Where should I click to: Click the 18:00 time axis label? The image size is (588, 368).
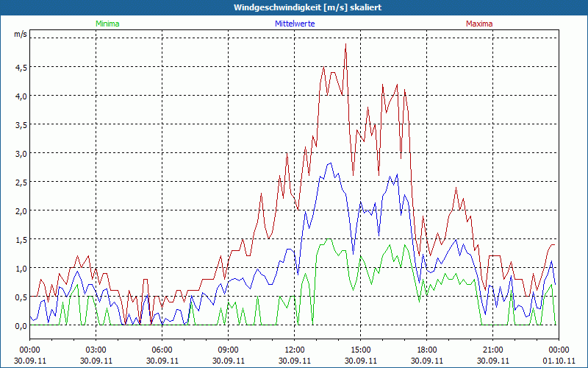point(427,350)
